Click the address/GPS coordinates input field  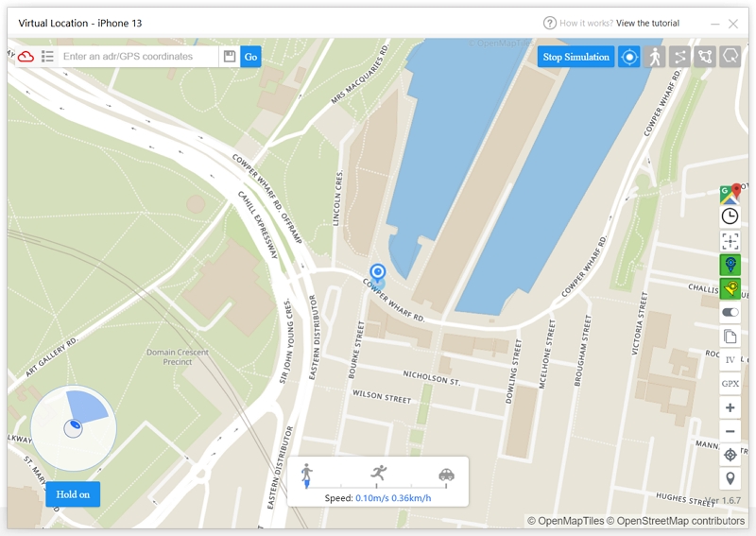tap(138, 57)
